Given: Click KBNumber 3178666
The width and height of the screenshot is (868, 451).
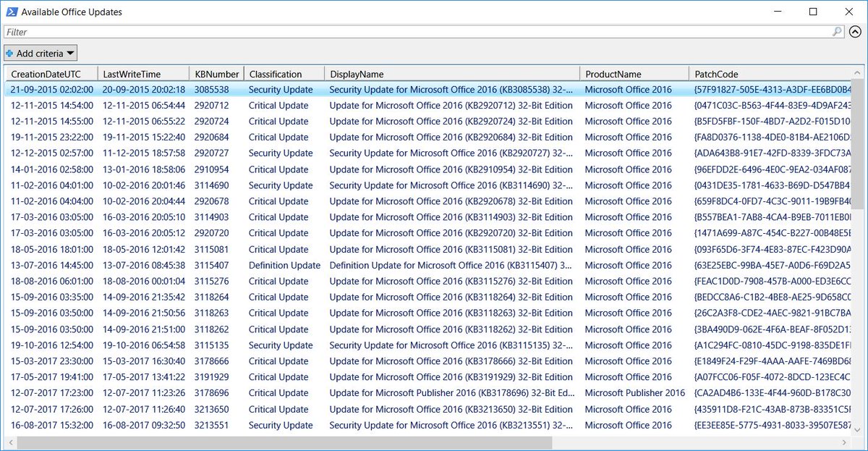Looking at the screenshot, I should [211, 361].
